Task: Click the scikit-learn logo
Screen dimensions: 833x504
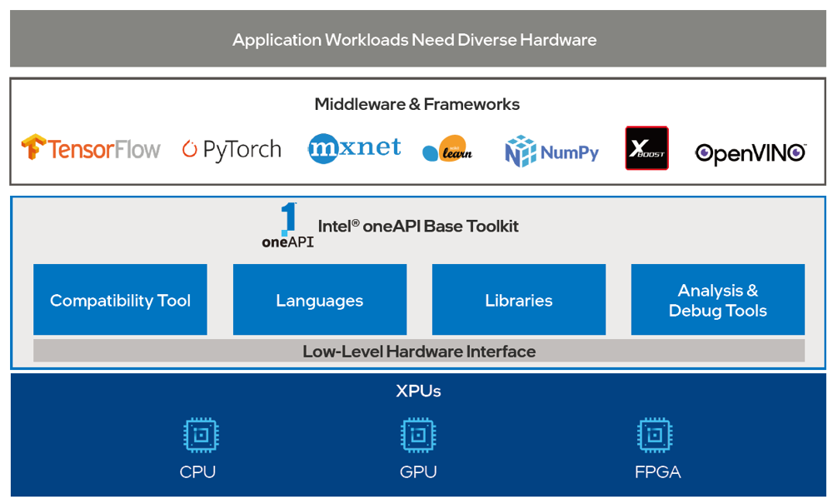Action: point(447,149)
